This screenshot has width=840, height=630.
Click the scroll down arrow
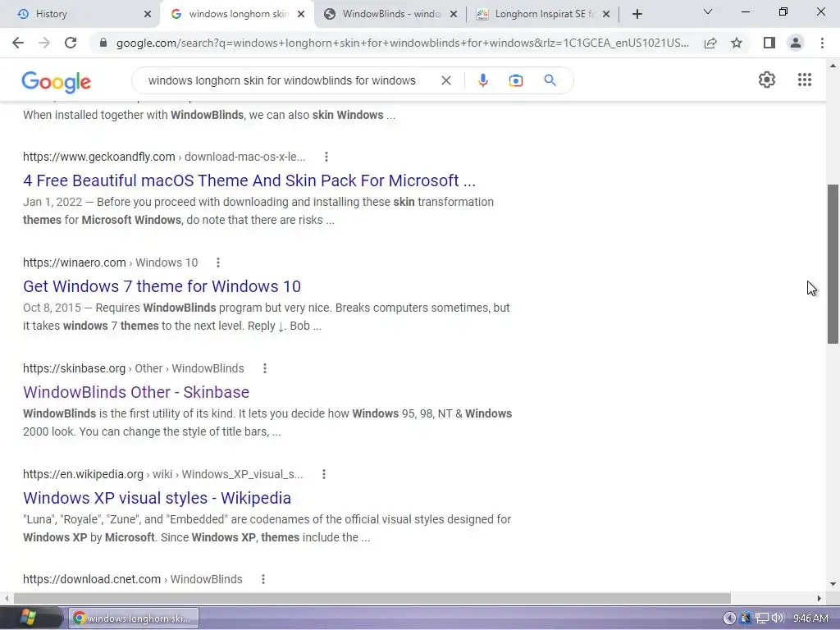pos(833,584)
